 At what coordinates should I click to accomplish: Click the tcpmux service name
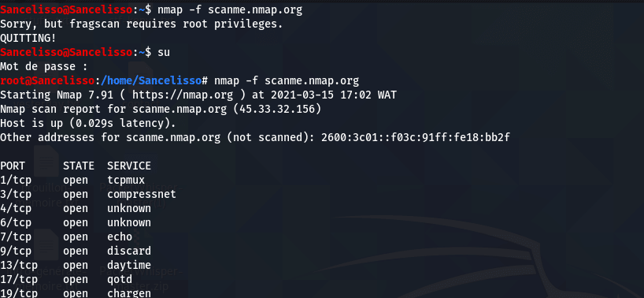pos(126,181)
